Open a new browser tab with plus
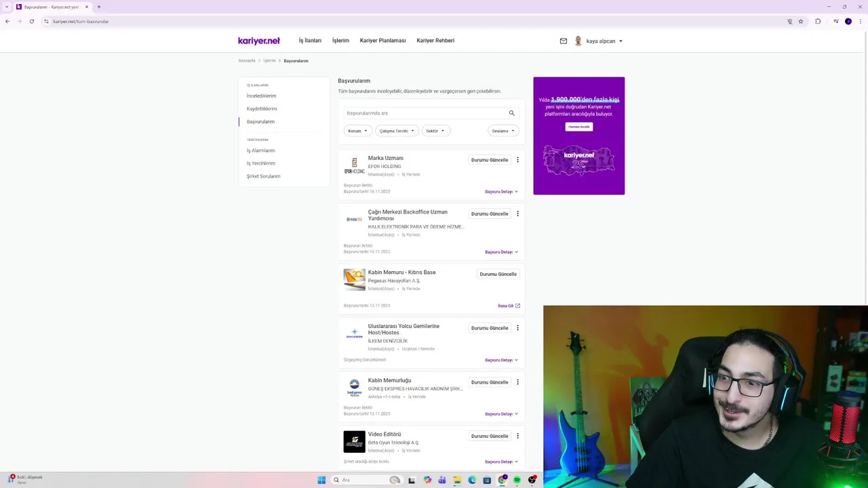Image resolution: width=868 pixels, height=488 pixels. tap(98, 7)
